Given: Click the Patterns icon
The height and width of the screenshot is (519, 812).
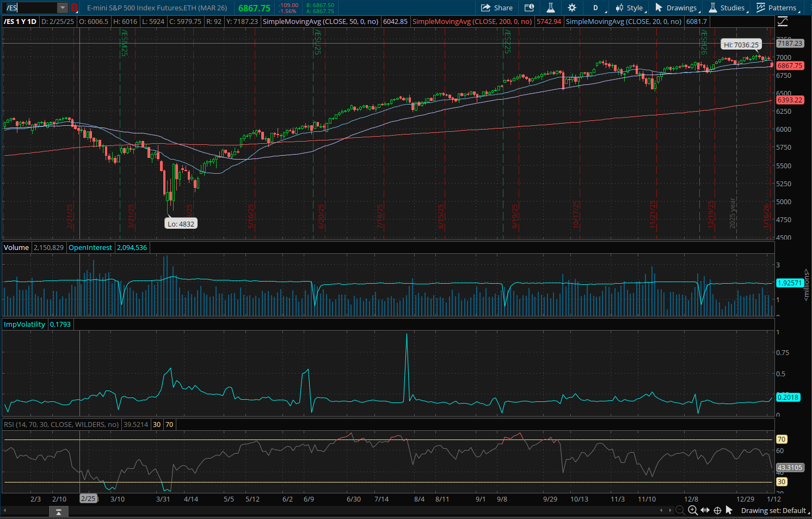Looking at the screenshot, I should tap(778, 8).
